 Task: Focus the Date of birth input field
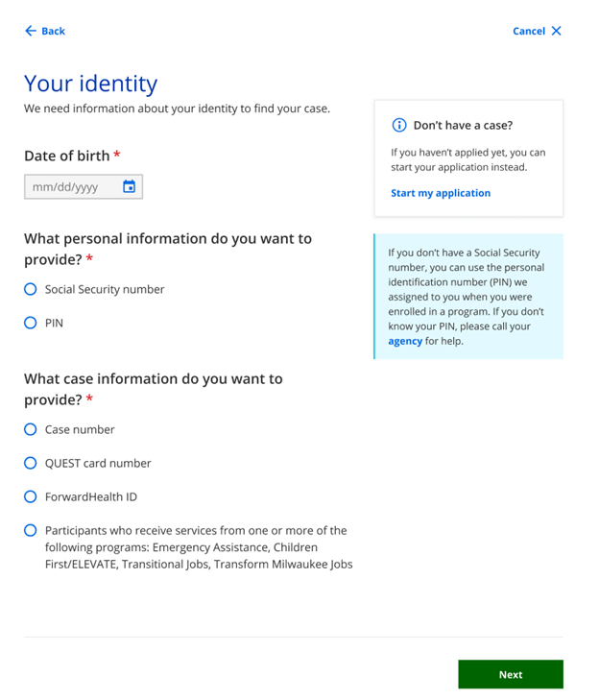(x=73, y=187)
